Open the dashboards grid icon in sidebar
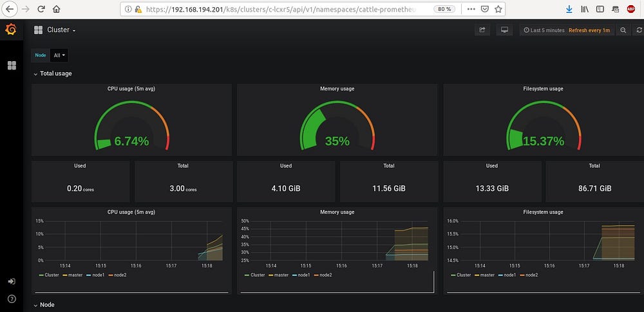 pos(12,65)
